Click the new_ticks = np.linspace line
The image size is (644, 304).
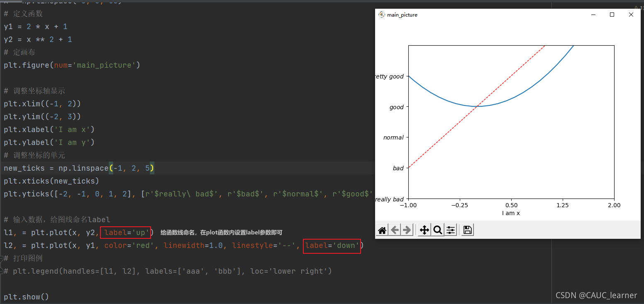tap(79, 168)
